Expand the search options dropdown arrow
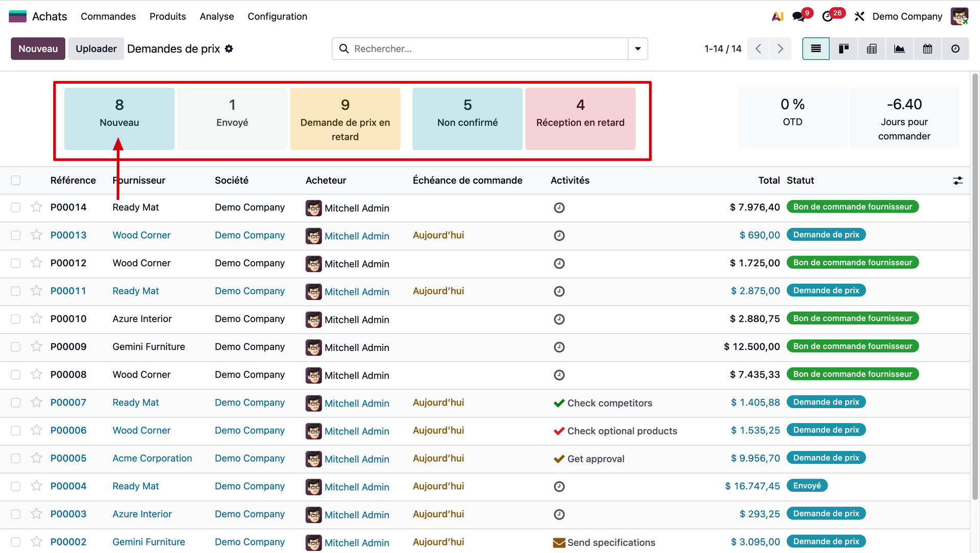The image size is (980, 553). click(638, 48)
